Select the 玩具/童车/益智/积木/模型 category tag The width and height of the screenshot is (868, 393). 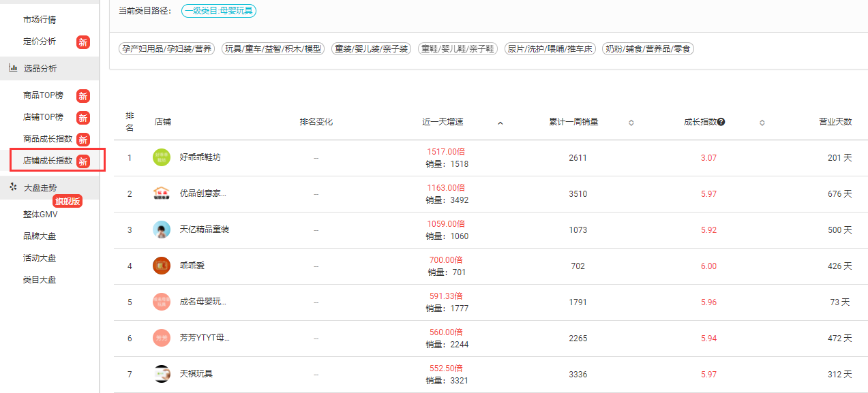tap(273, 49)
